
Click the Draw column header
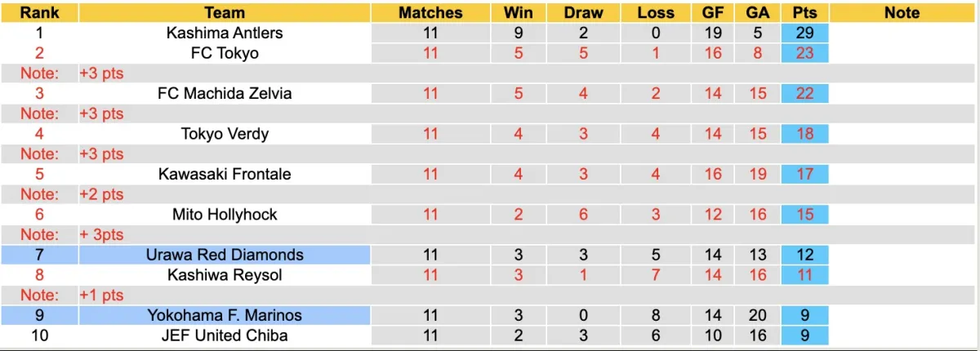[584, 13]
